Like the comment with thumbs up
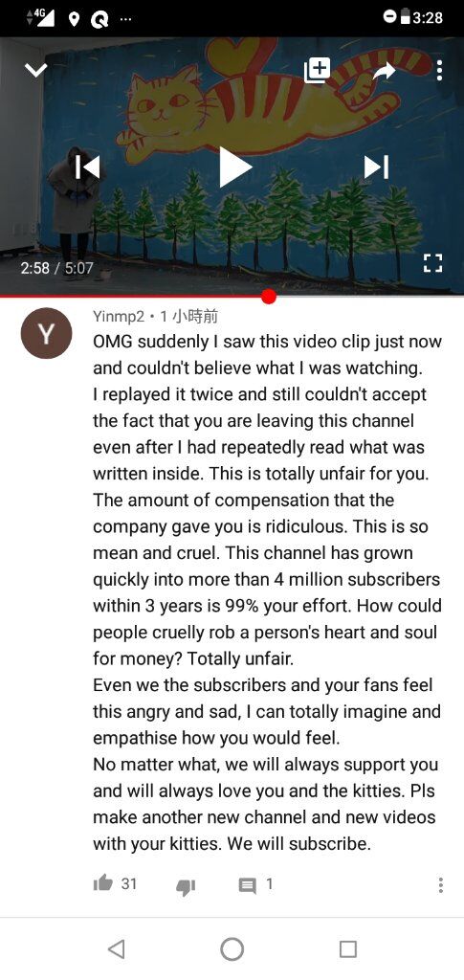464x980 pixels. click(103, 883)
